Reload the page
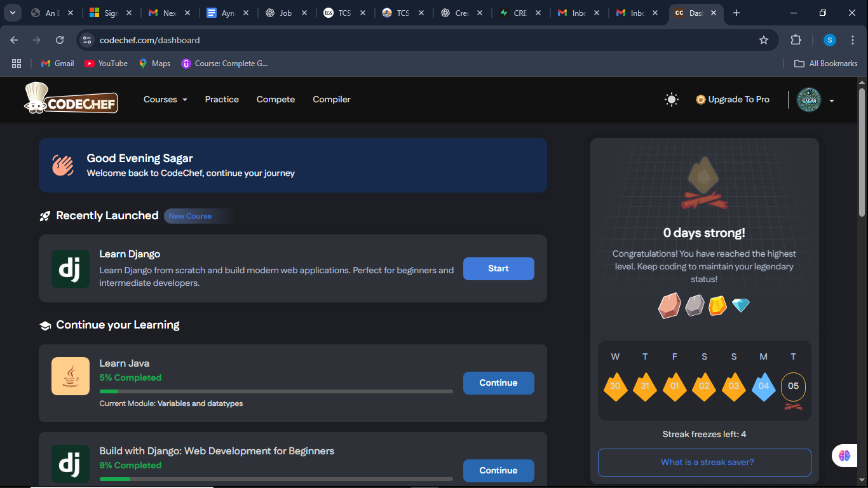 [x=60, y=40]
